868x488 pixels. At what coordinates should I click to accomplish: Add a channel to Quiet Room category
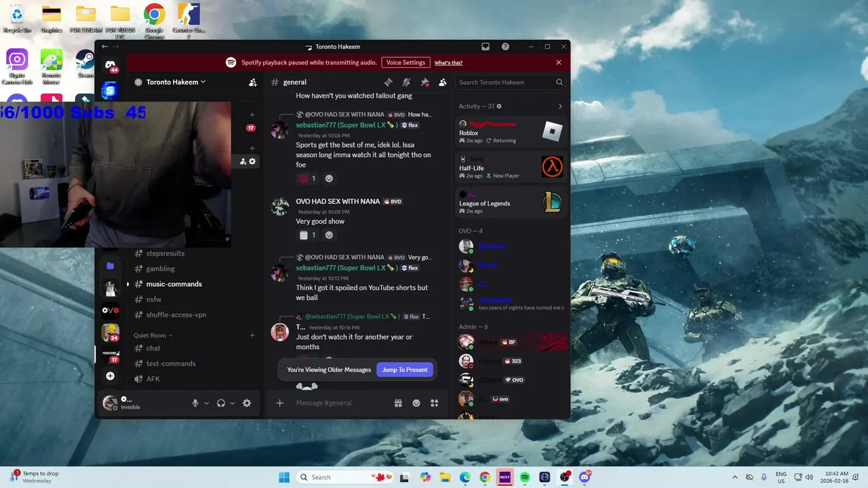coord(252,335)
